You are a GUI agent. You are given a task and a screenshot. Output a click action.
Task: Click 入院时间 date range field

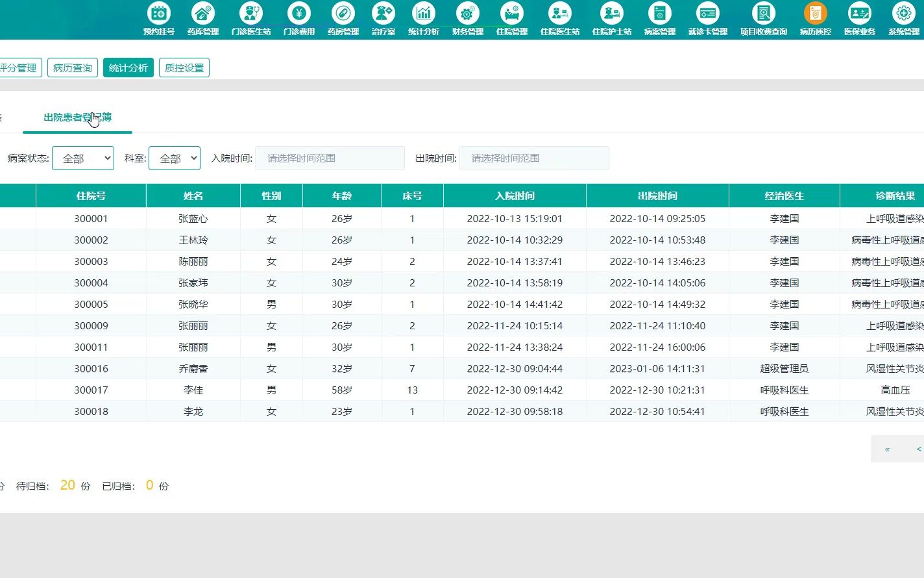tap(330, 158)
